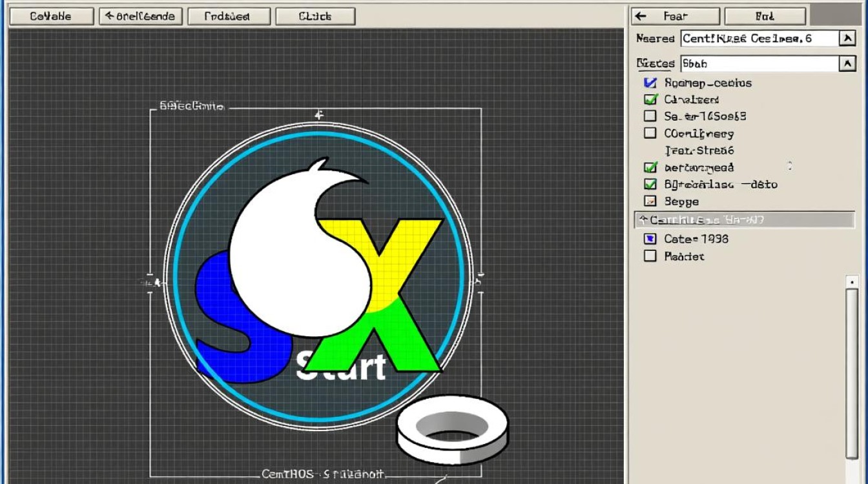Click the Fear button in the right panel
Viewport: 868px width, 484px height.
pyautogui.click(x=676, y=16)
